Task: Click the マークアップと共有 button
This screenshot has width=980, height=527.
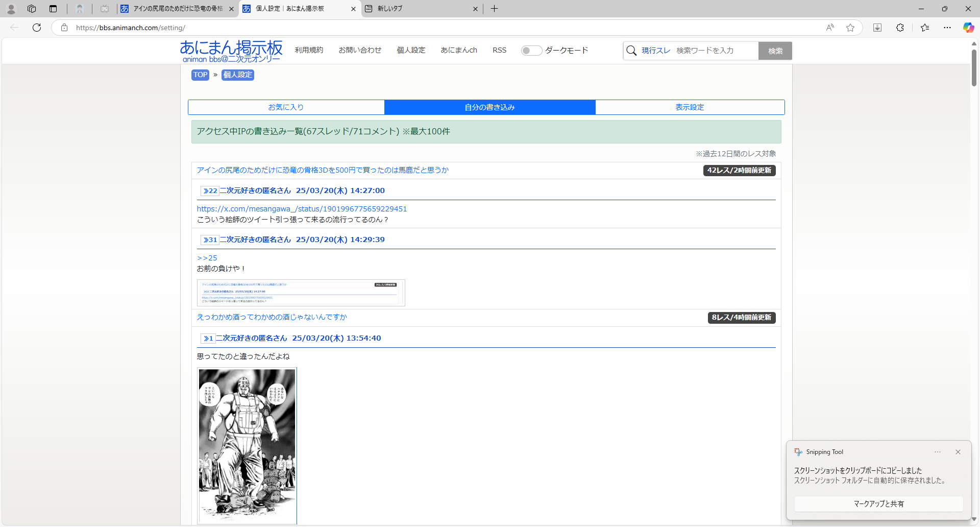Action: pyautogui.click(x=878, y=504)
